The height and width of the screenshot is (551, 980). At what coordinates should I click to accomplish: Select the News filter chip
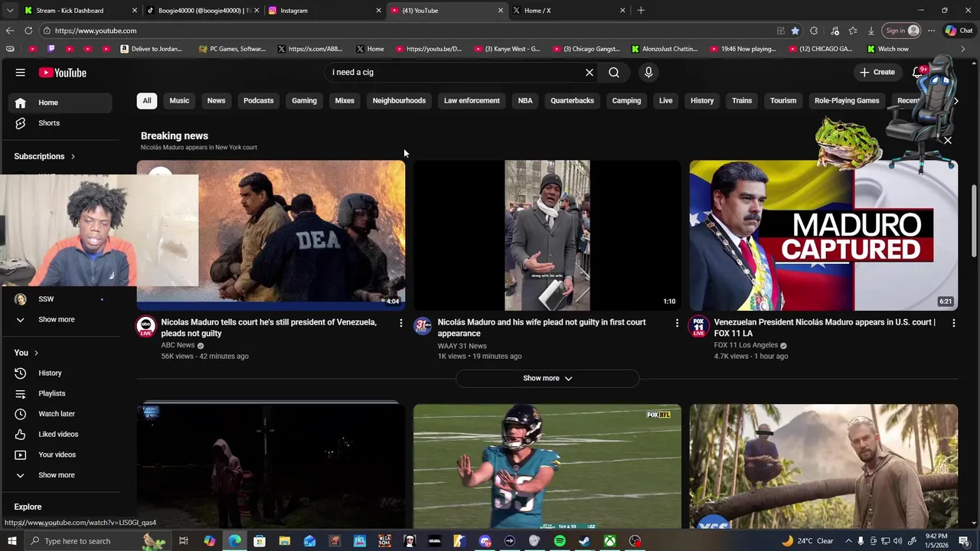216,100
